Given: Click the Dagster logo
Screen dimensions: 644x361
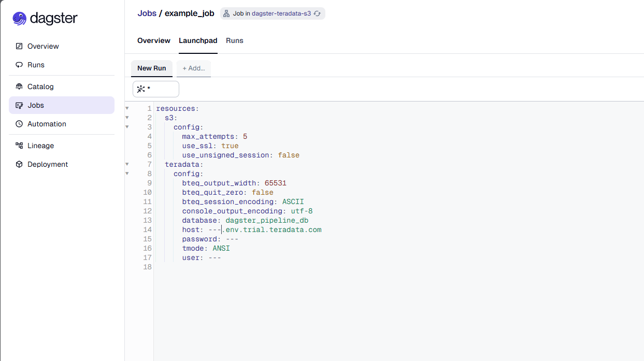Looking at the screenshot, I should coord(45,19).
